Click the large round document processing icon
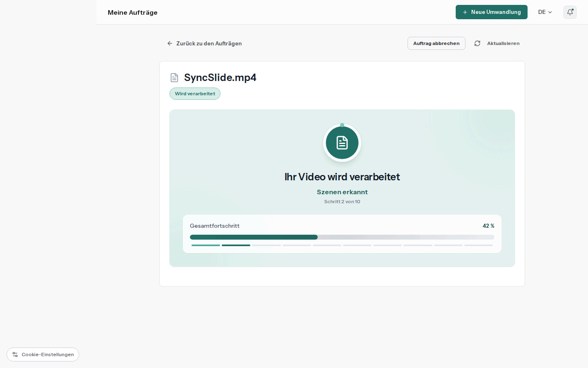Viewport: 588px width, 368px height. [x=342, y=143]
